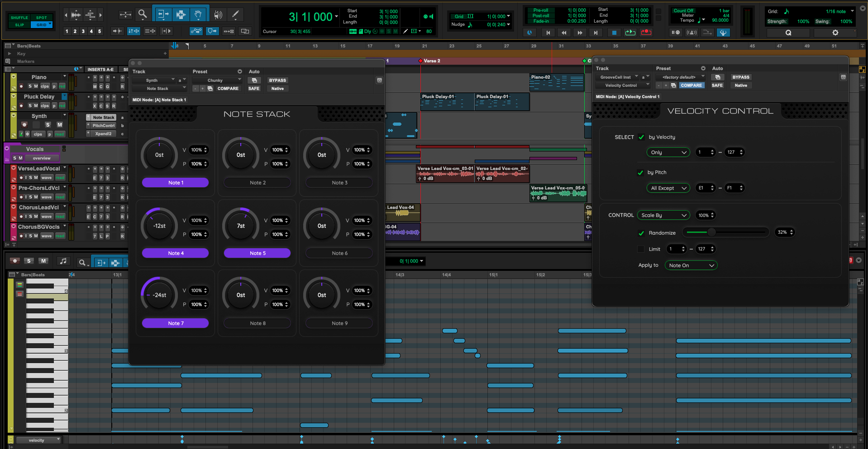Open the 'Scale By' control dropdown
Viewport: 868px width, 449px height.
pos(663,216)
